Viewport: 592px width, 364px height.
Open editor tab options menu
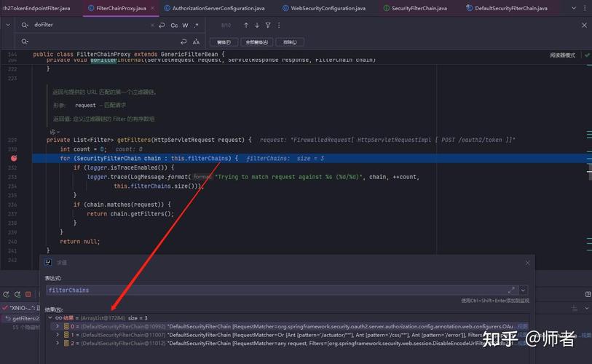pyautogui.click(x=585, y=8)
